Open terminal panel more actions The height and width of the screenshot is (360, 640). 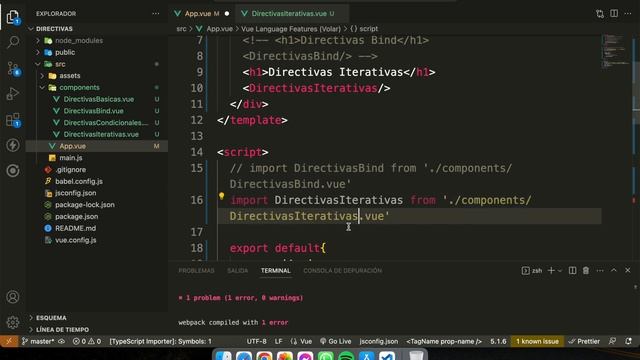point(600,270)
